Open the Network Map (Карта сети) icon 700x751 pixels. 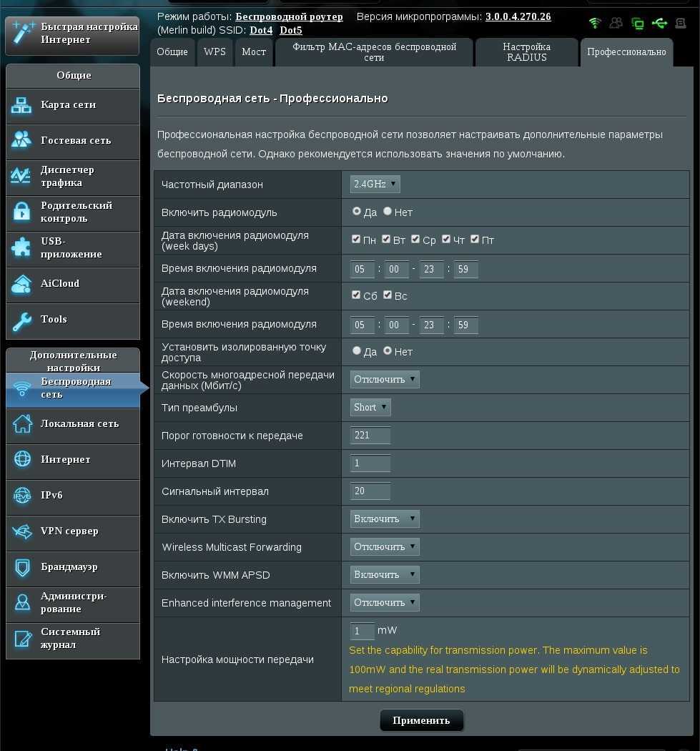click(x=22, y=106)
